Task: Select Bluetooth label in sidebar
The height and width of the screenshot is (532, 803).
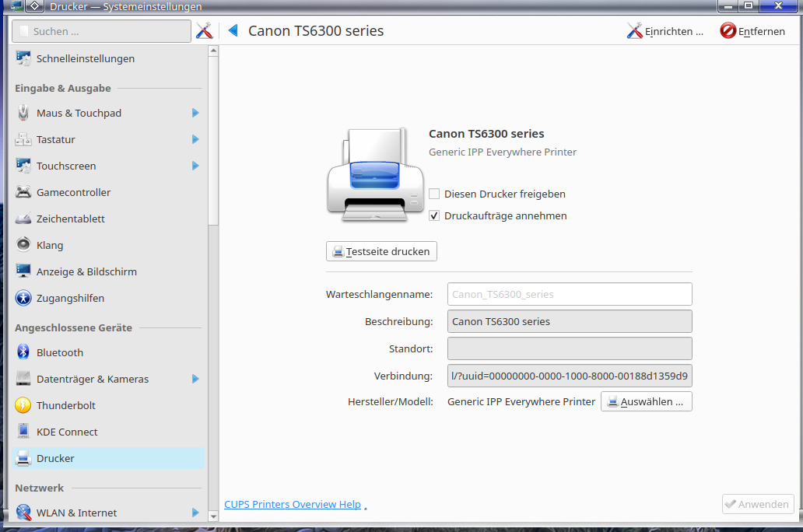Action: click(59, 352)
